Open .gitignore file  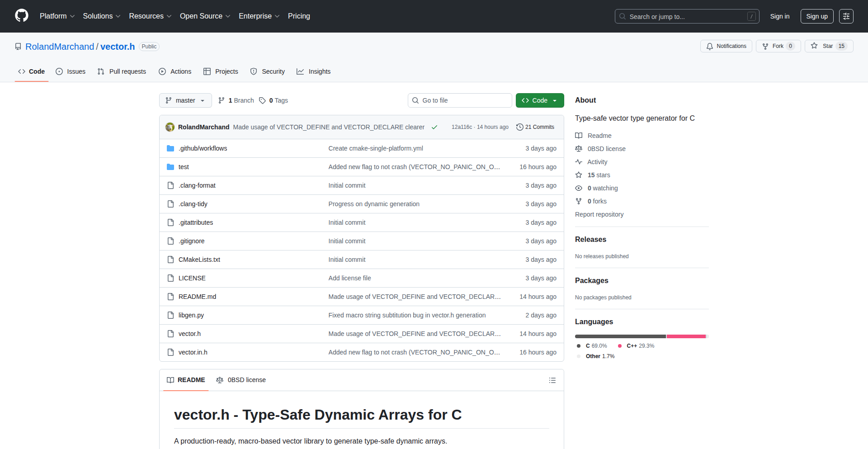192,241
